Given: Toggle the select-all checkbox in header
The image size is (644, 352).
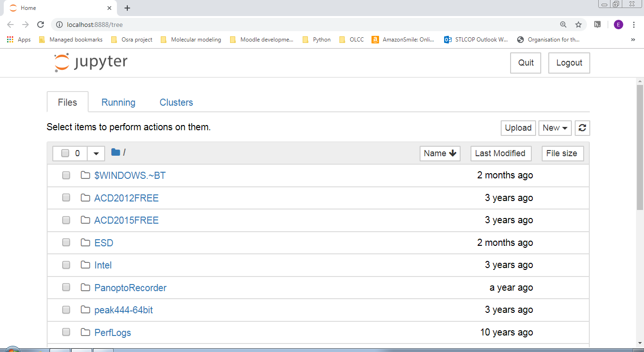Looking at the screenshot, I should pyautogui.click(x=66, y=153).
